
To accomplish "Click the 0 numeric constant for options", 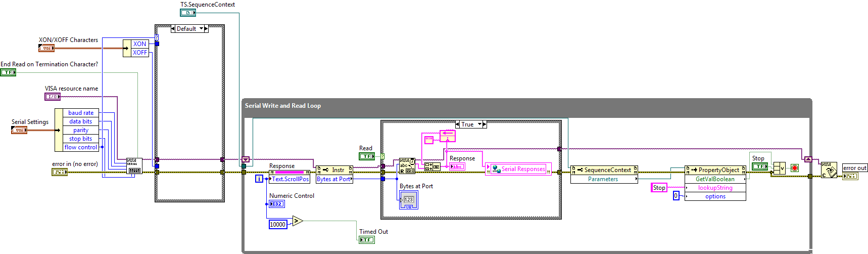I will click(676, 196).
